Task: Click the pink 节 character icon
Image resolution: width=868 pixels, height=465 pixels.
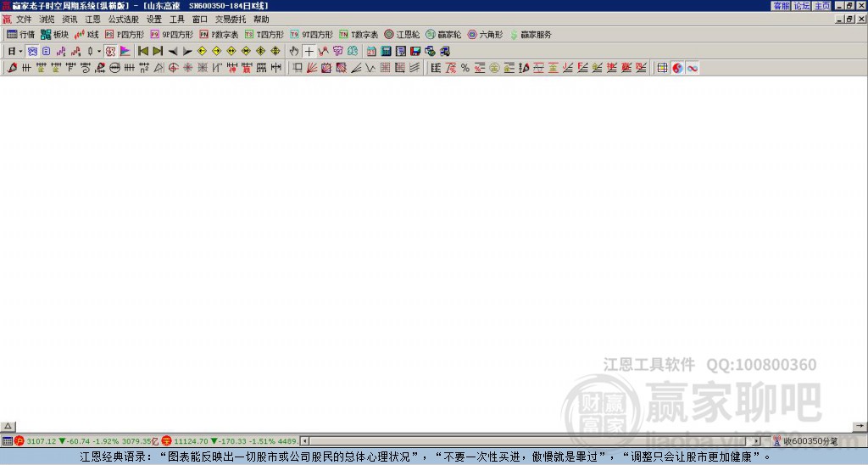Action: click(337, 51)
